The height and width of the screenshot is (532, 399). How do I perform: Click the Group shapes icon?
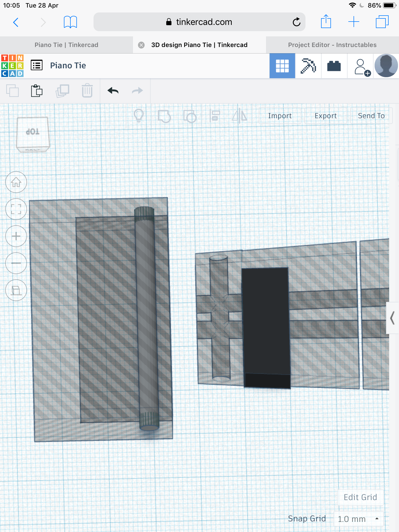coord(164,116)
